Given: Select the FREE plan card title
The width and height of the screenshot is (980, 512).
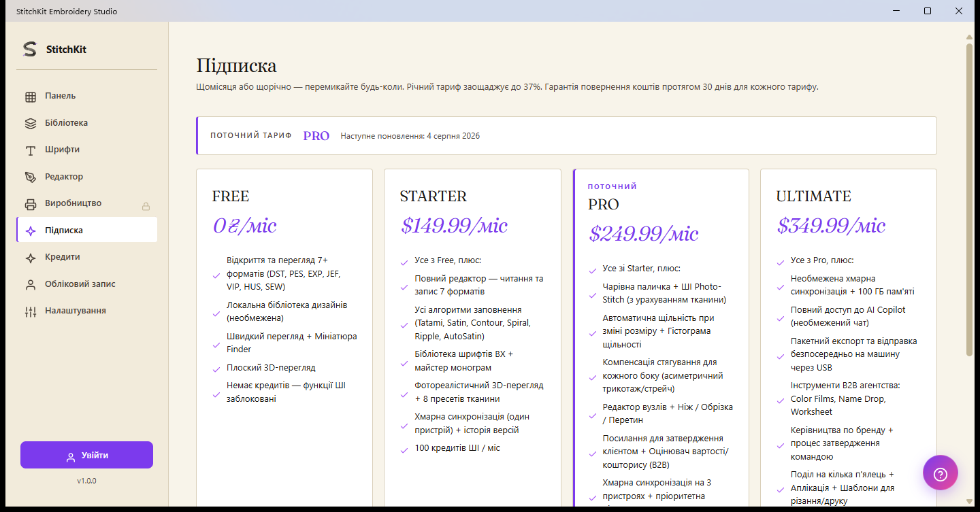Looking at the screenshot, I should click(x=231, y=197).
